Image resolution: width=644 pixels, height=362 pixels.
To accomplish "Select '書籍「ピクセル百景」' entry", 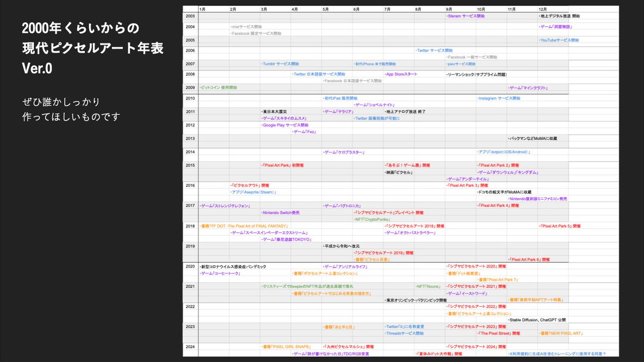I will (x=371, y=259).
